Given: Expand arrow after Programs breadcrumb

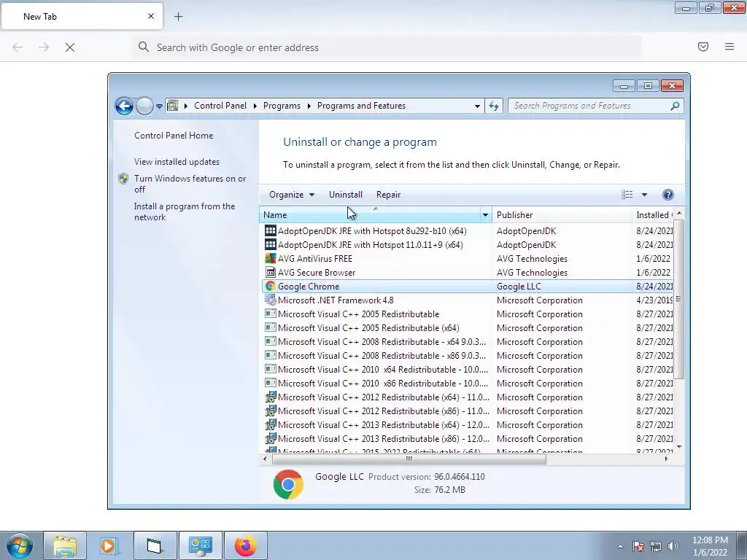Looking at the screenshot, I should pos(309,106).
